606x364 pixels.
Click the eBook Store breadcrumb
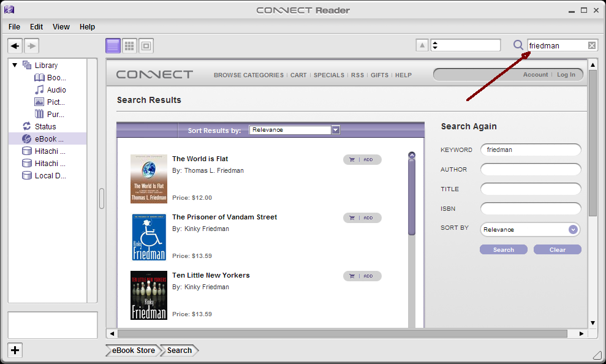[133, 351]
